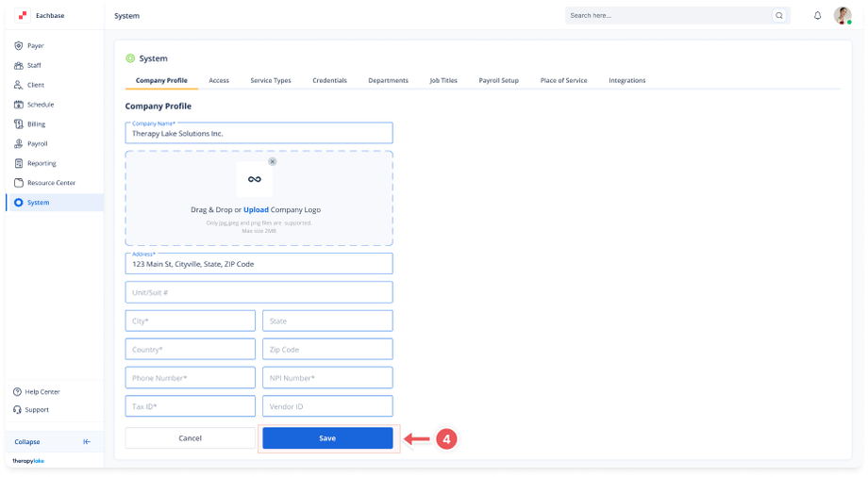Screen dimensions: 868x477
Task: Switch to the Job Titles tab
Action: (x=443, y=80)
